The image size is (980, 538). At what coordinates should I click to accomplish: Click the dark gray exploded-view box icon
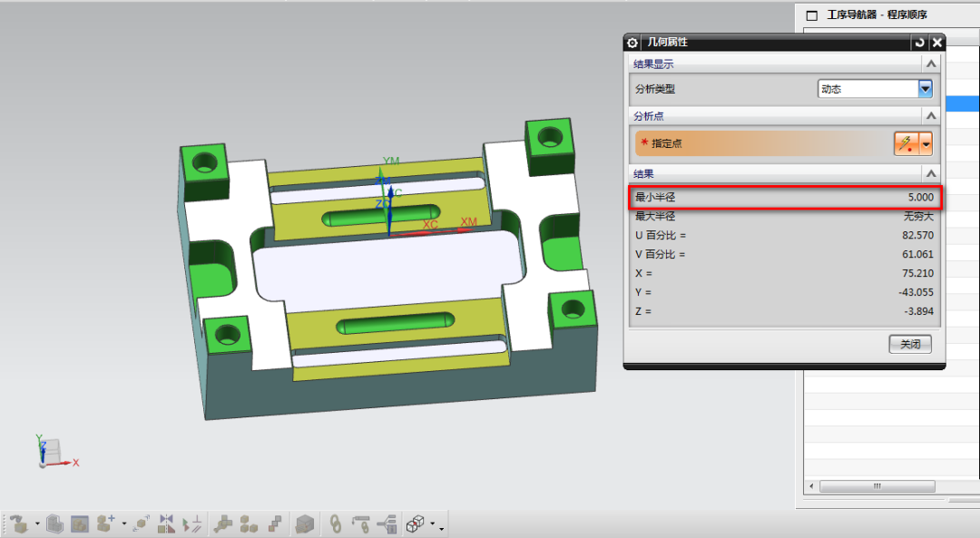click(306, 523)
